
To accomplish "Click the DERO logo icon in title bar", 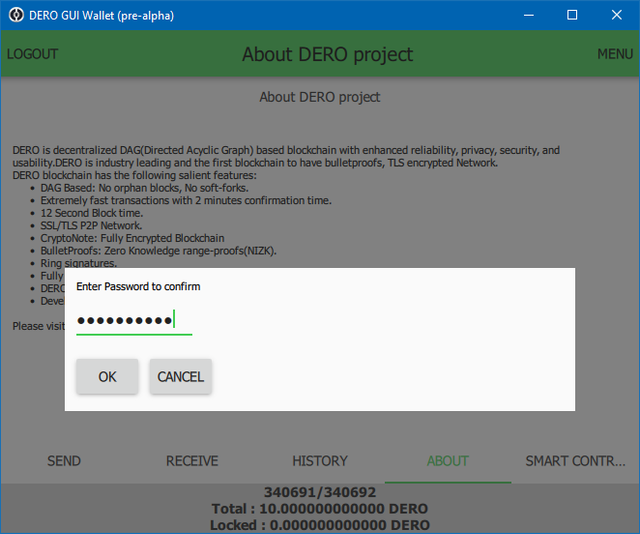I will [16, 15].
